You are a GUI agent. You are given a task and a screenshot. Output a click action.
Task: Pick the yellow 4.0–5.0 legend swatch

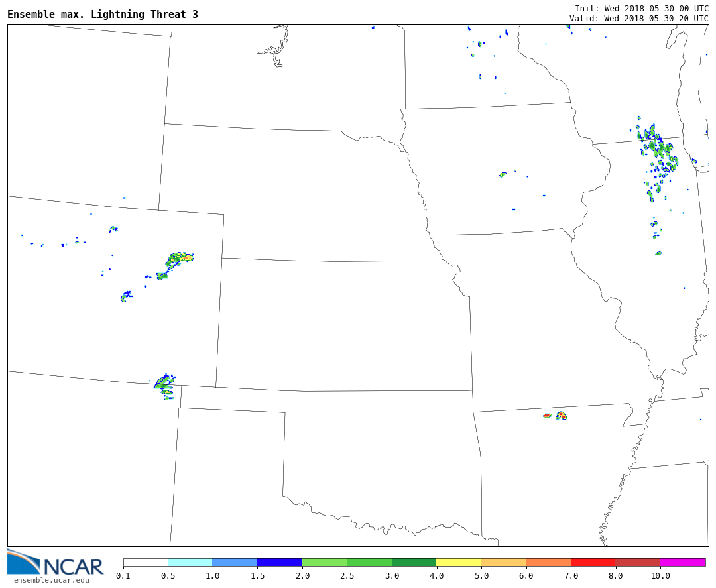(x=459, y=562)
